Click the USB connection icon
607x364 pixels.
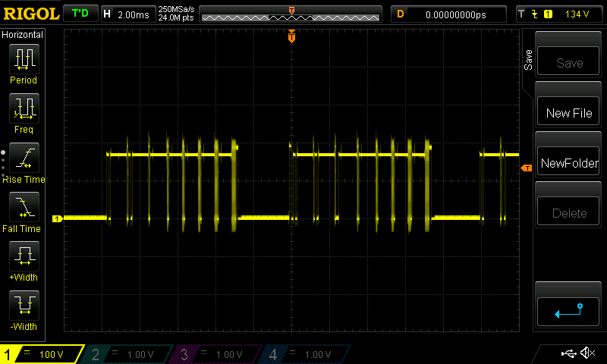[x=568, y=353]
